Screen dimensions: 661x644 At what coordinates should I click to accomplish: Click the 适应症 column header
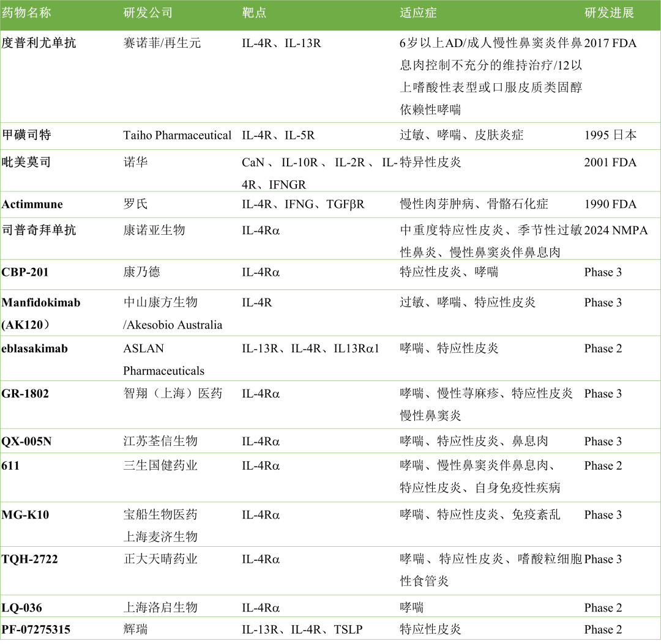(x=418, y=13)
